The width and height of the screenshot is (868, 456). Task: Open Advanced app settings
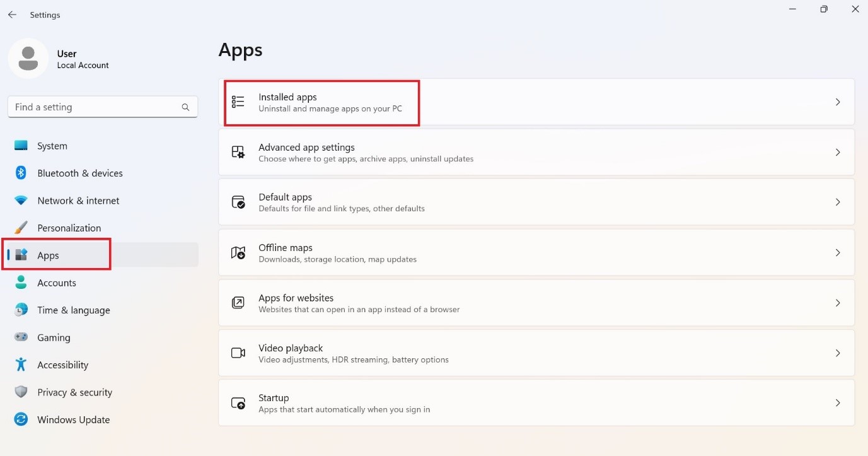point(306,152)
